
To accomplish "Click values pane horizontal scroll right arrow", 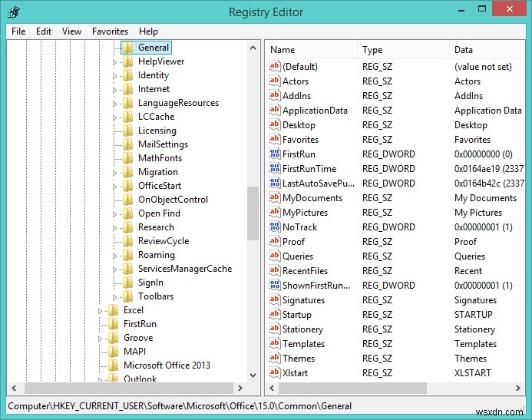I will point(518,388).
